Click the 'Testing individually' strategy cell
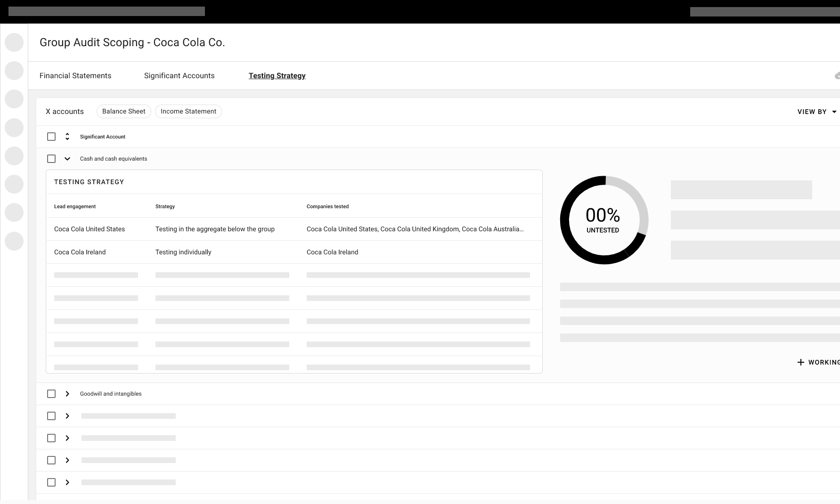This screenshot has width=840, height=504. (183, 252)
